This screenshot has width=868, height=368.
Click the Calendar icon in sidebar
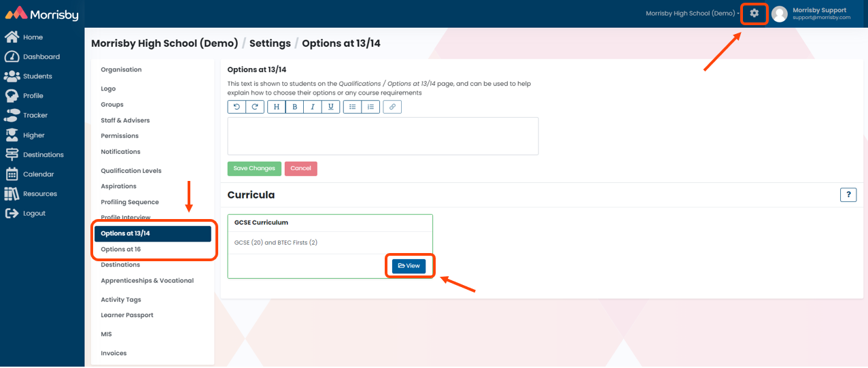(11, 174)
